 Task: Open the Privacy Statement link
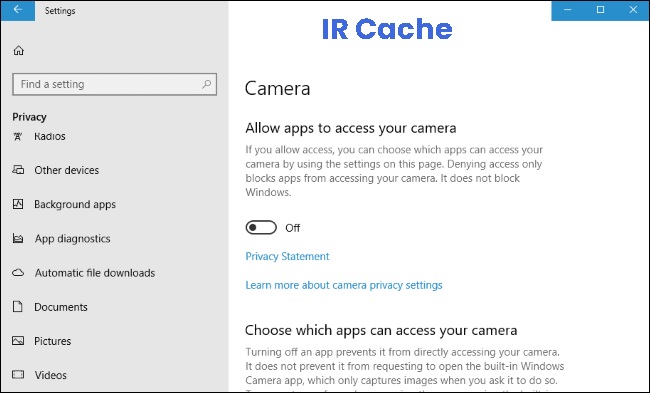(287, 256)
